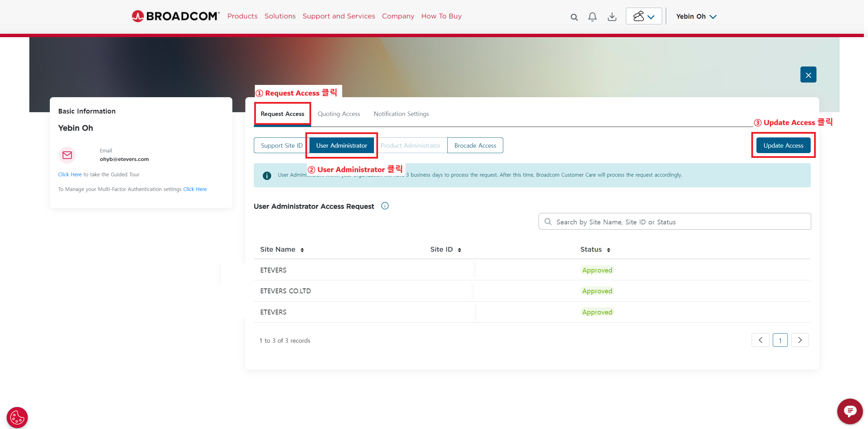
Task: Open the cloud portal switcher icon
Action: [x=643, y=16]
